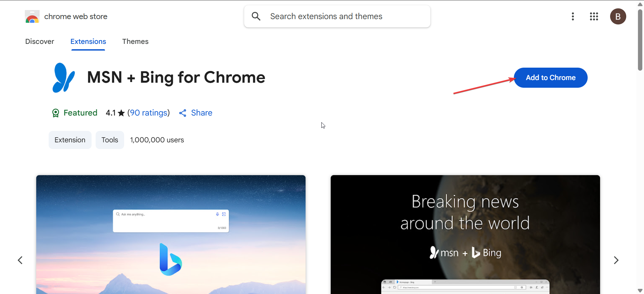
Task: Switch to the Themes tab
Action: [135, 42]
